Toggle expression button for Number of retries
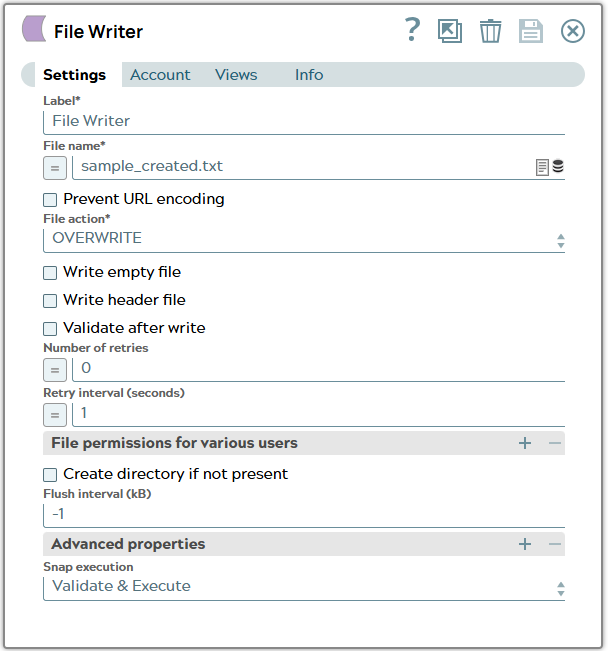The height and width of the screenshot is (651, 608). (x=55, y=370)
